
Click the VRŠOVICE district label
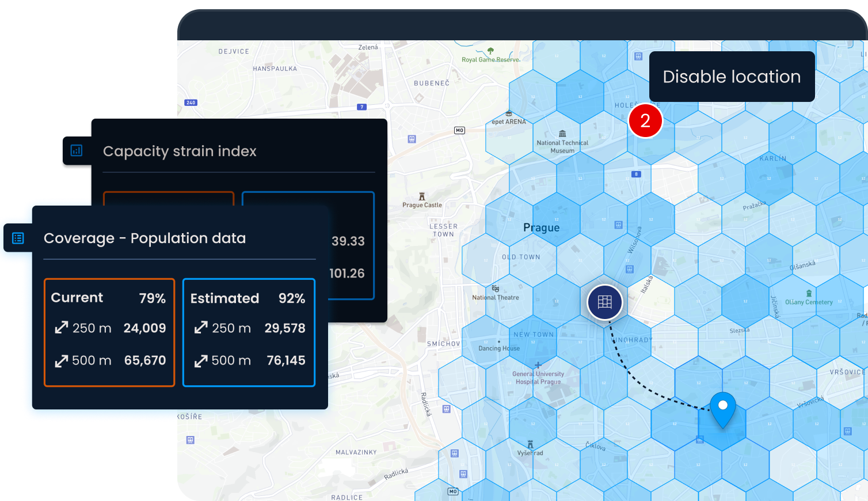tap(847, 372)
